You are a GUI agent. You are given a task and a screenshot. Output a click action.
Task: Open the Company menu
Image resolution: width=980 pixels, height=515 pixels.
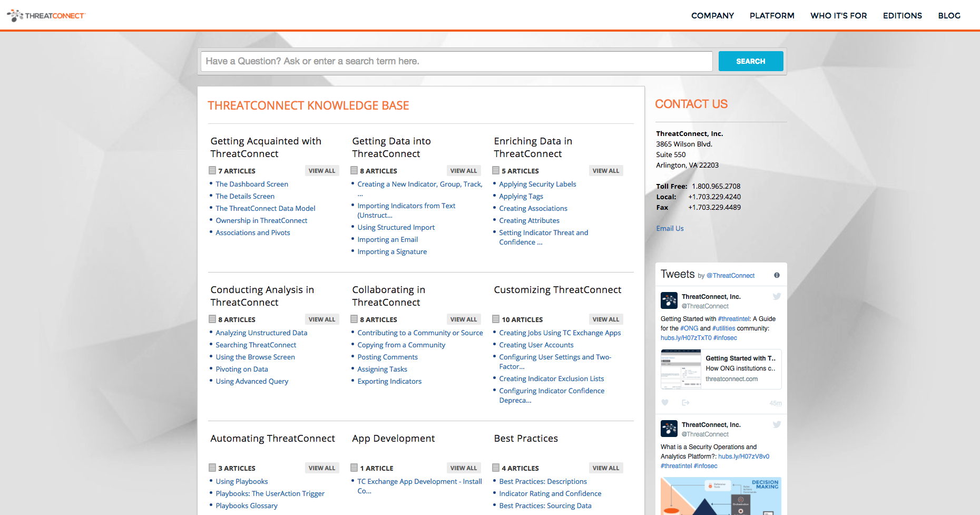(712, 16)
